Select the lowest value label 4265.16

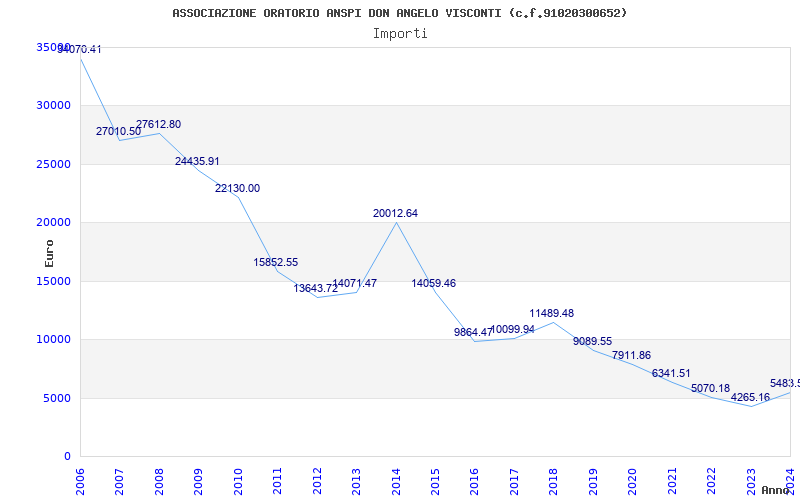tap(750, 397)
